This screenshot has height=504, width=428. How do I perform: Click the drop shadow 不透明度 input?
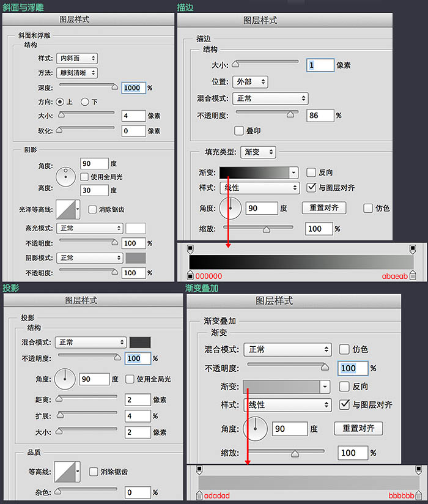tap(138, 358)
